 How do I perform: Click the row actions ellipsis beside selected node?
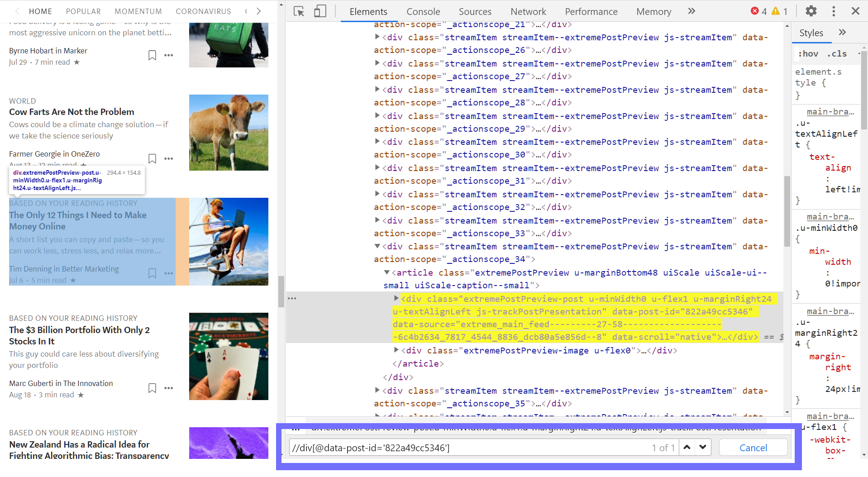(x=292, y=298)
